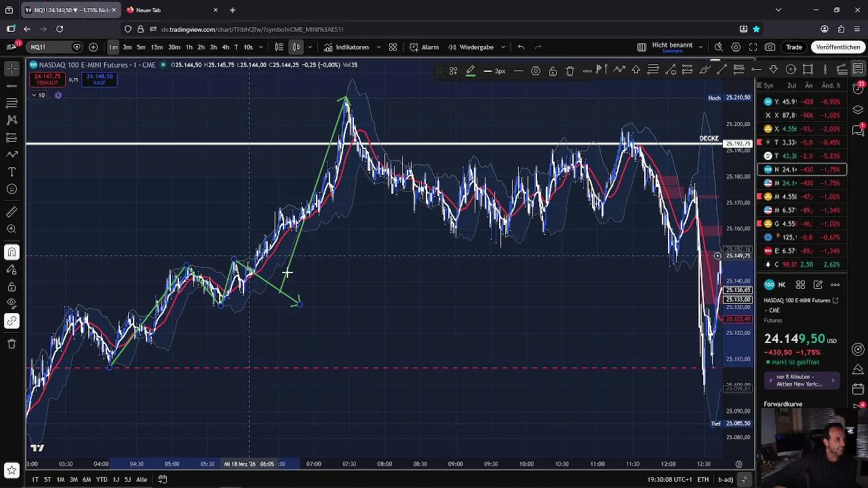868x488 pixels.
Task: Select the 10s timeframe
Action: tap(248, 47)
